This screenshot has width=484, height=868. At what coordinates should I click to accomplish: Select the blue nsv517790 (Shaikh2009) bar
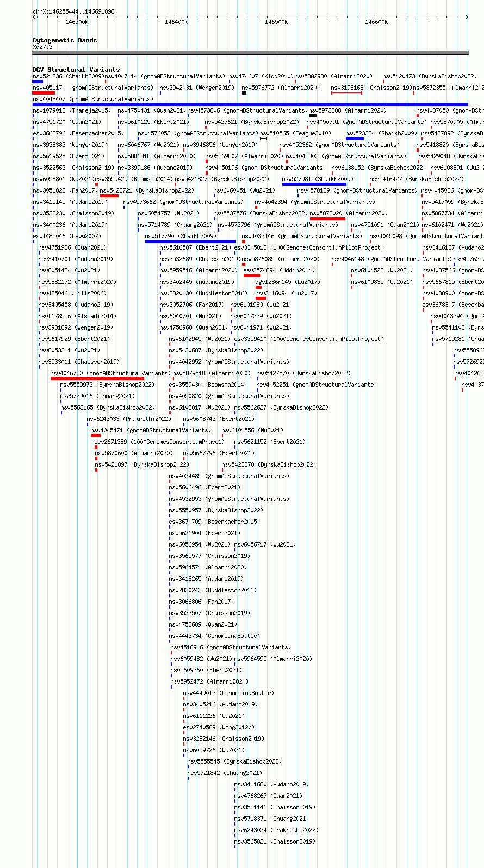[190, 241]
